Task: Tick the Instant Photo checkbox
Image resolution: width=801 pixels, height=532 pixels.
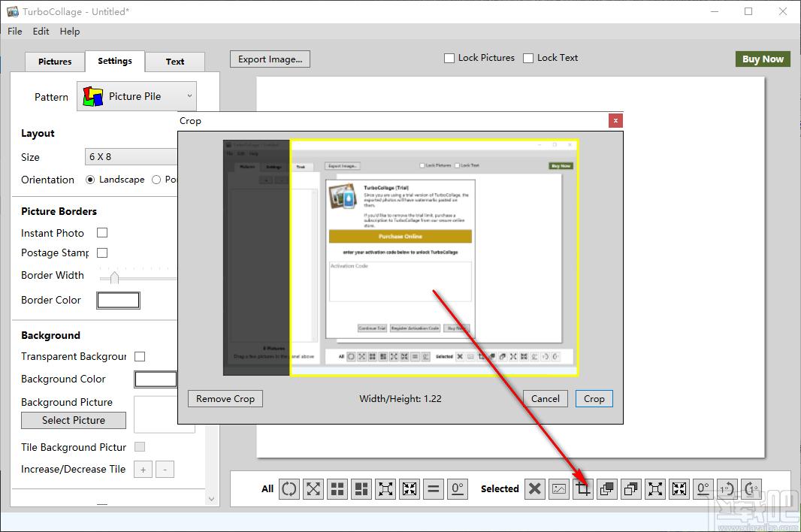Action: coord(102,233)
